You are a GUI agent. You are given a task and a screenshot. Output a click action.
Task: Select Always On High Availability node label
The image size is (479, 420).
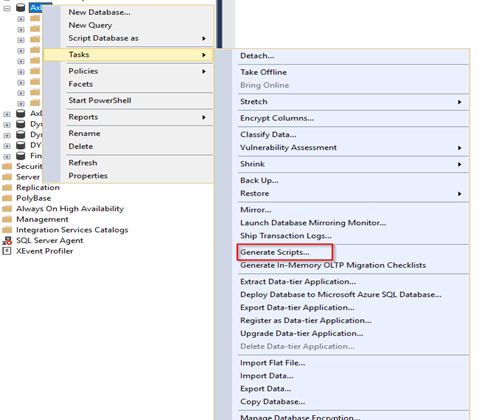(70, 209)
